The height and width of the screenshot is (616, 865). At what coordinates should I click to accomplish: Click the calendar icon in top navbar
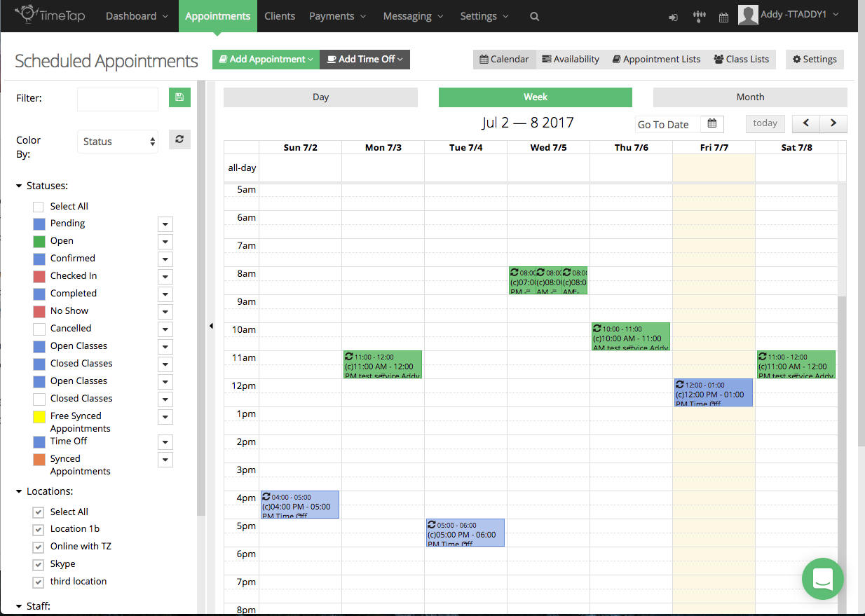click(x=723, y=17)
